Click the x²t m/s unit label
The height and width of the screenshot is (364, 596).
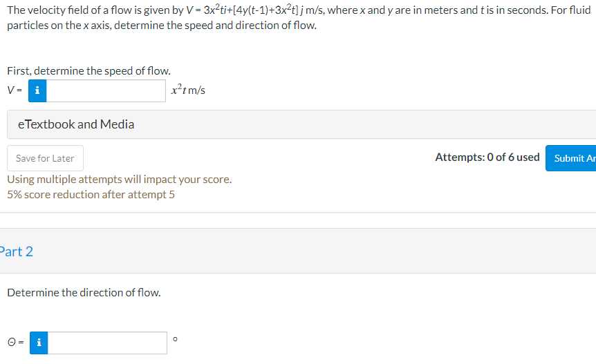[188, 90]
